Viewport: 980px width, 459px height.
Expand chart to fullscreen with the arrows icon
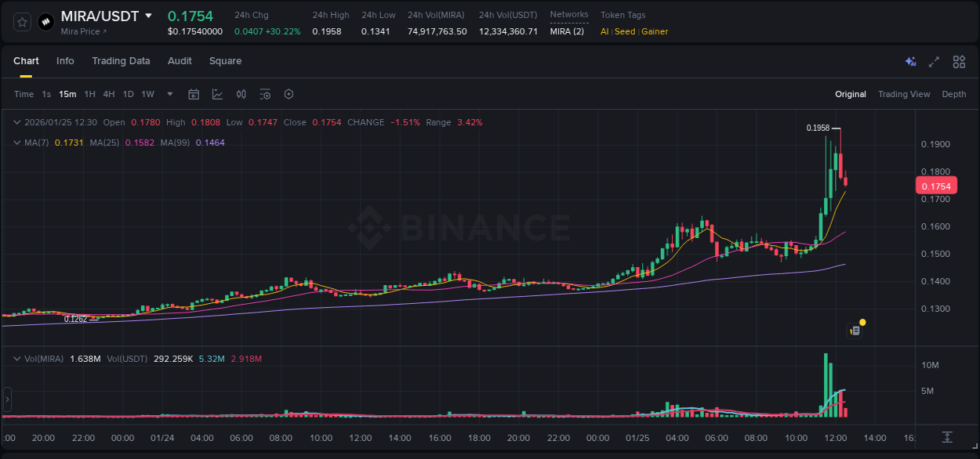point(934,61)
